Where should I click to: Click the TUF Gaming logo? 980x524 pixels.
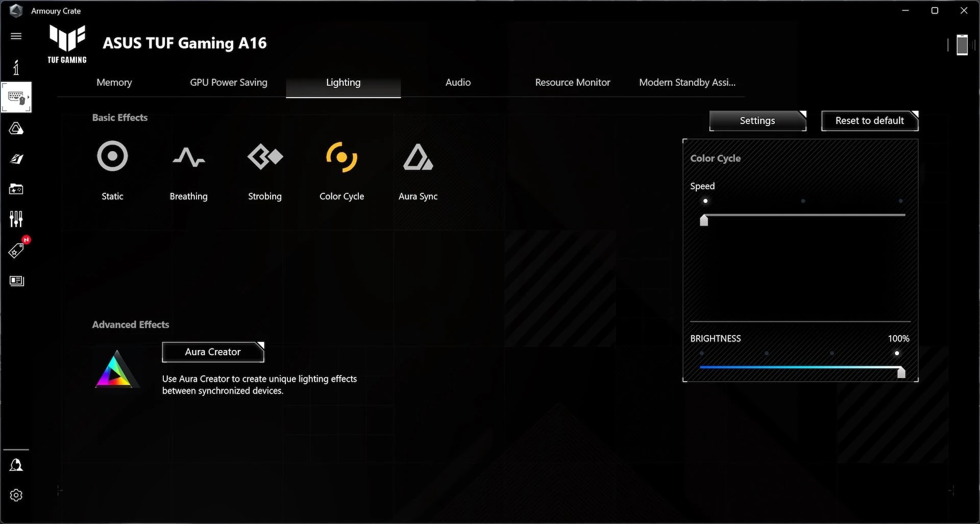[67, 44]
